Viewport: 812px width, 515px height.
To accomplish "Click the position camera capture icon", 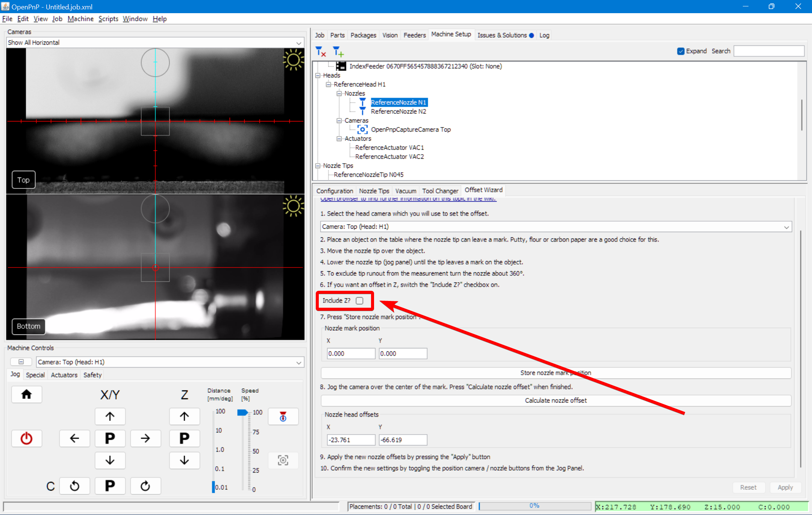I will coord(283,460).
